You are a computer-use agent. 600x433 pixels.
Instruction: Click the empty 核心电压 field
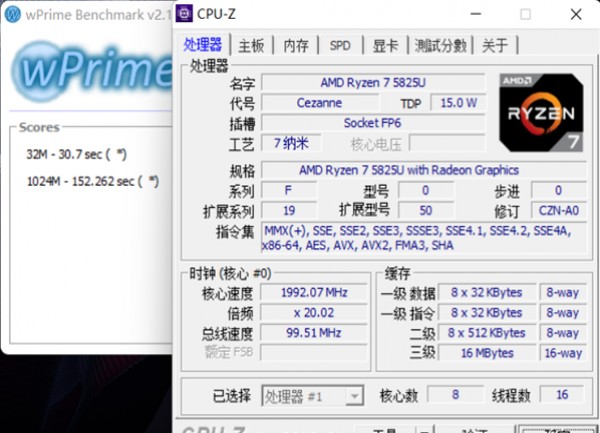click(447, 143)
